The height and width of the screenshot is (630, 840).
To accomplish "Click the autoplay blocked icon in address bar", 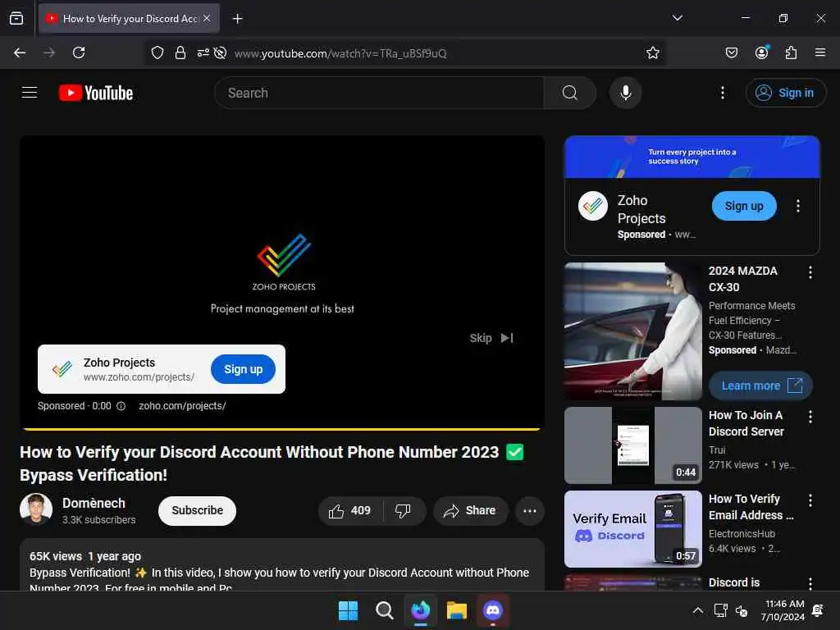I will [220, 52].
